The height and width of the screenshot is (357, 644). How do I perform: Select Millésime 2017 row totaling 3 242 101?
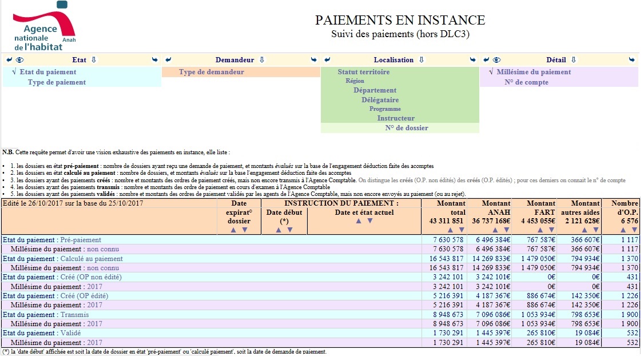pos(320,286)
